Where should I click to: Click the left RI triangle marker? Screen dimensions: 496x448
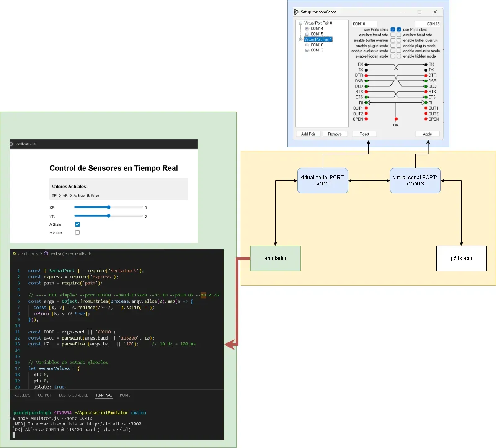point(369,103)
